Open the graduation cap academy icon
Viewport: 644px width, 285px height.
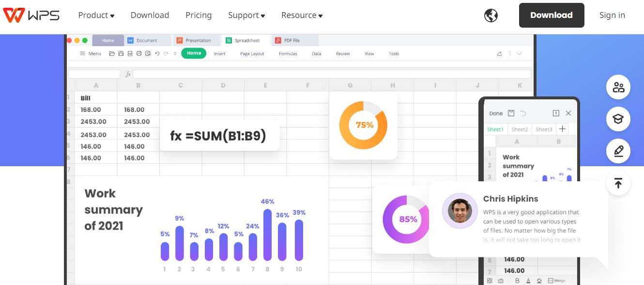(618, 119)
